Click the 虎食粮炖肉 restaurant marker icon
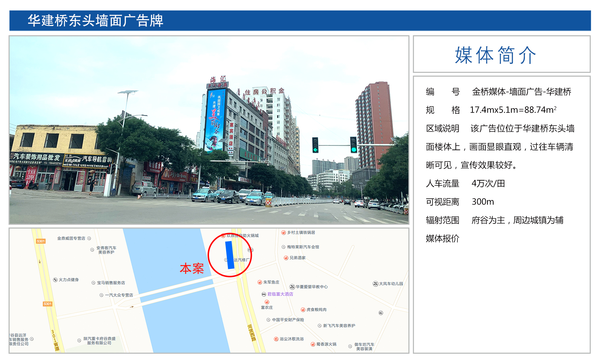This screenshot has height=364, width=600. [303, 310]
